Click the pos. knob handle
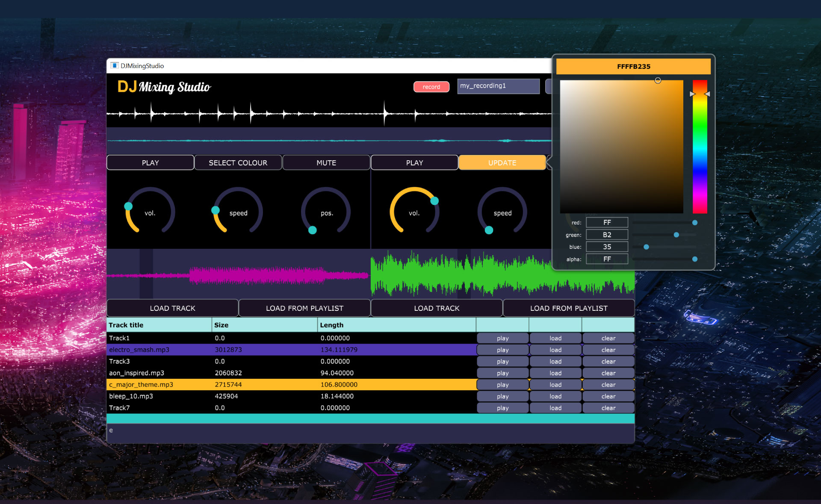Viewport: 821px width, 504px height. coord(313,230)
